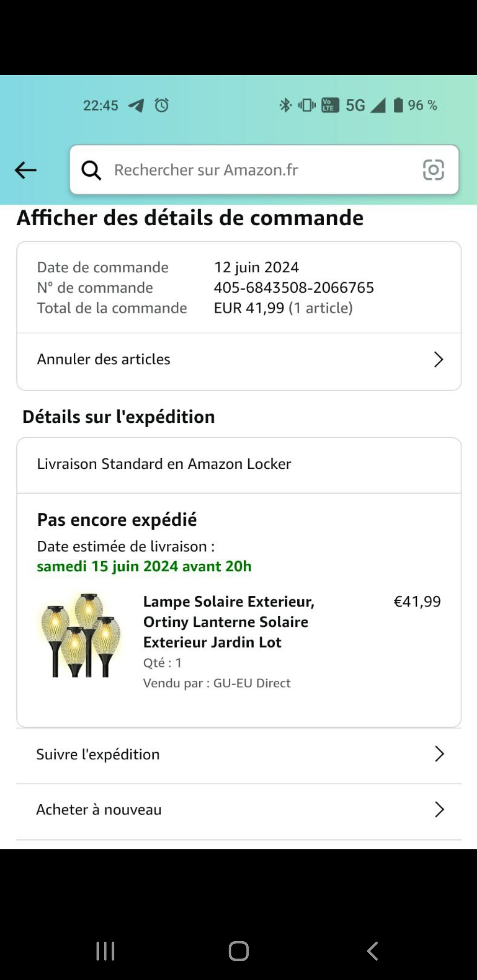Open the Acheter à nouveau chevron
477x980 pixels.
tap(439, 810)
